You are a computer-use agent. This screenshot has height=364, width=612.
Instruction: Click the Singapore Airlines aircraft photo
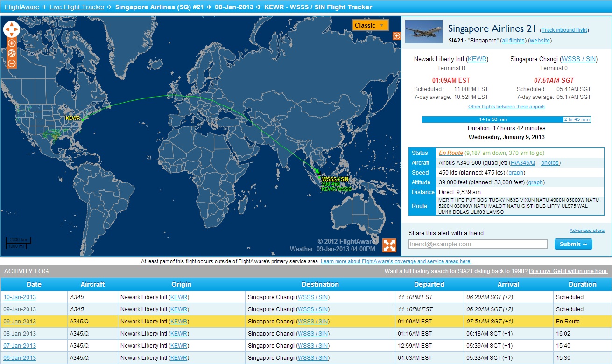(x=423, y=32)
